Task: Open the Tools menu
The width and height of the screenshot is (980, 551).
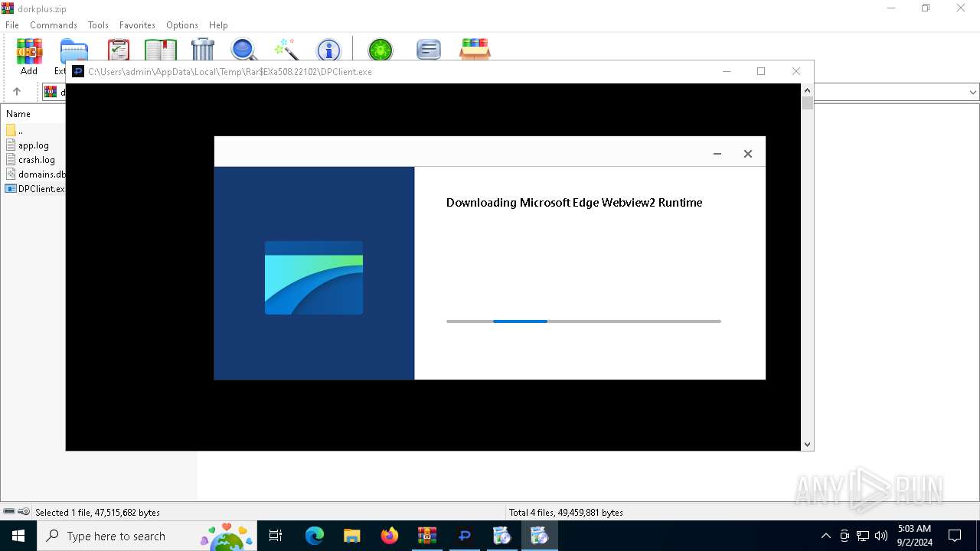Action: (x=98, y=25)
